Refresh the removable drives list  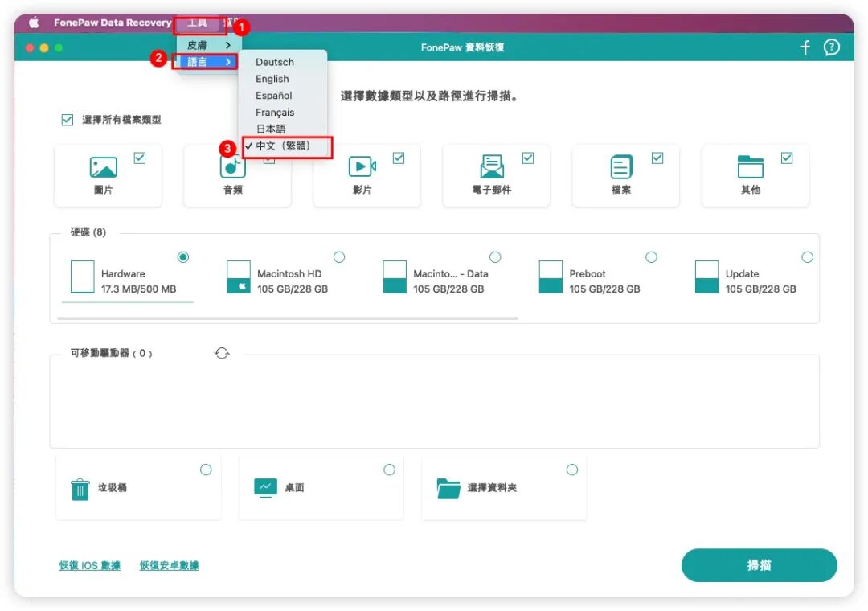222,354
